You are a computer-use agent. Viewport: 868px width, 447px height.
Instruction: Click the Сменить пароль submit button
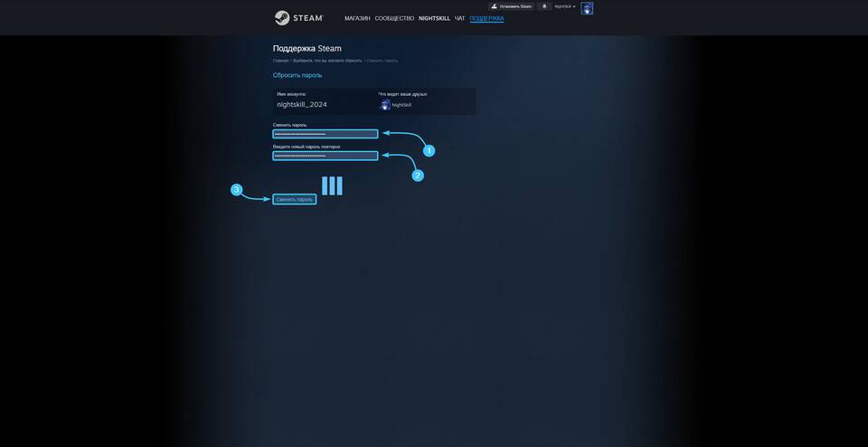(x=295, y=199)
